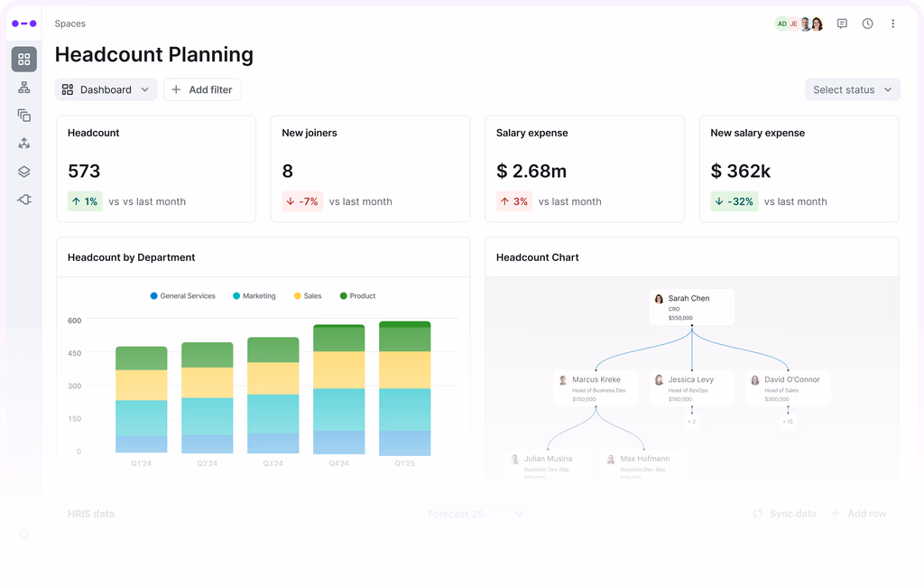
Task: Open the layers stack sidebar icon
Action: tap(24, 172)
